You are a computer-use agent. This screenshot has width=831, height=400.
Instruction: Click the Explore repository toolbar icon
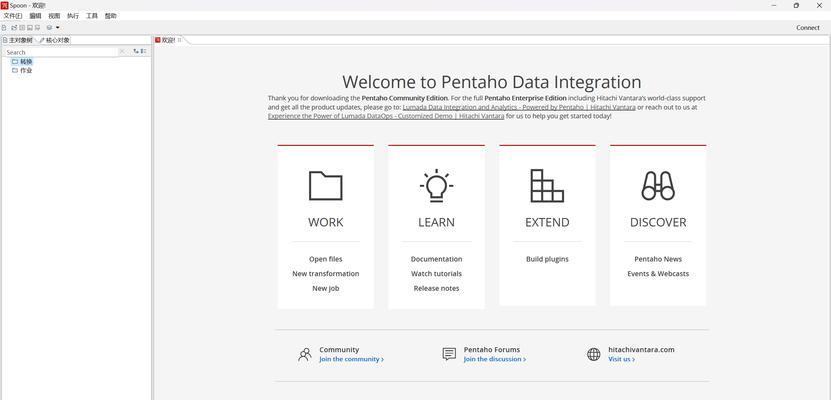(22, 28)
